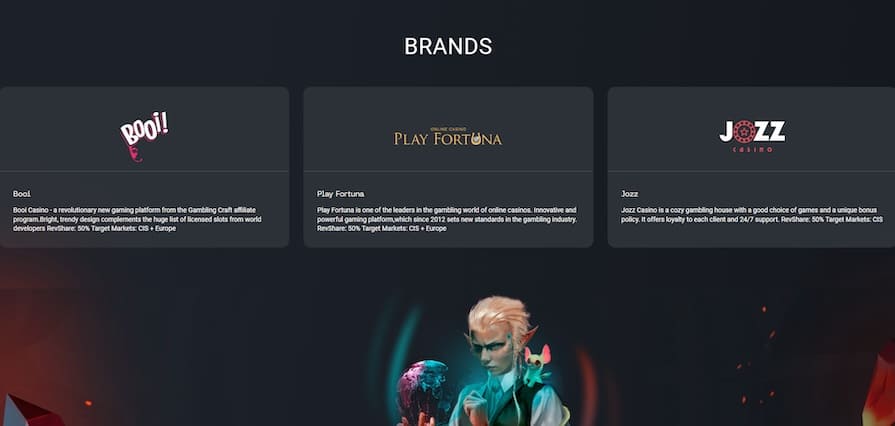Click the horseshoe in Play Fortuna logo
895x426 pixels.
tap(475, 139)
